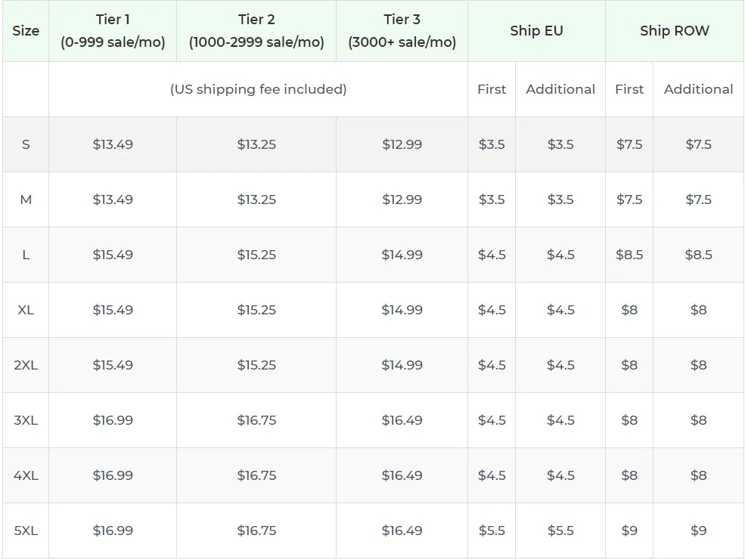Click the $8.5 Ship ROW First fee for L
The height and width of the screenshot is (560, 745).
point(628,255)
